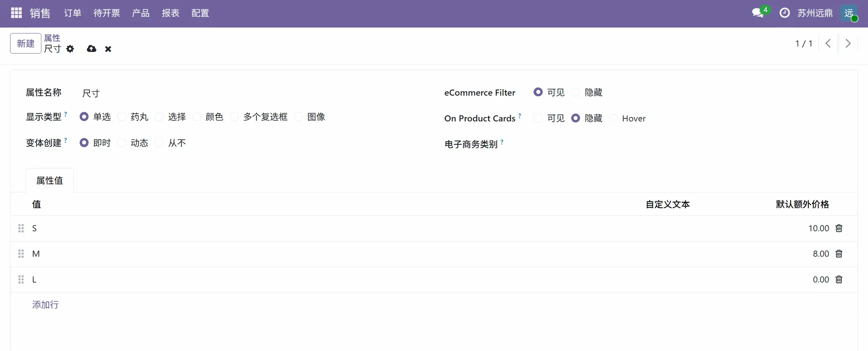868x351 pixels.
Task: Choose 动态 for variant creation
Action: click(122, 143)
